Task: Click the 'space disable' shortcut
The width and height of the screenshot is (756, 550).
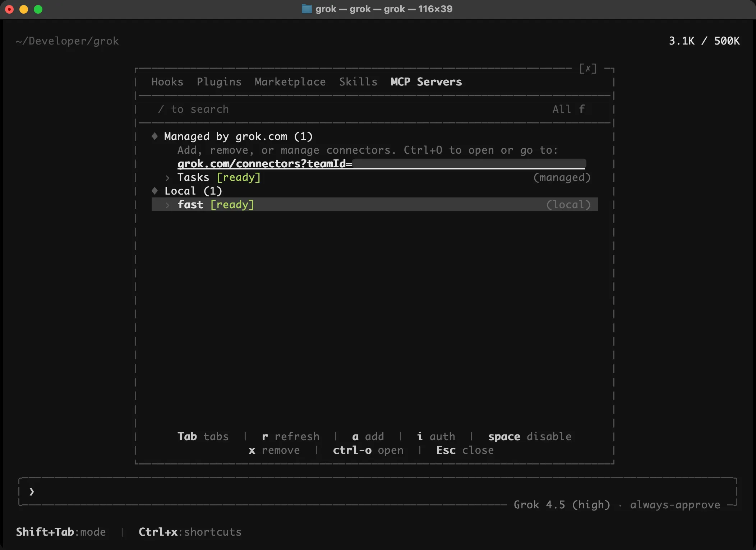Action: coord(530,437)
